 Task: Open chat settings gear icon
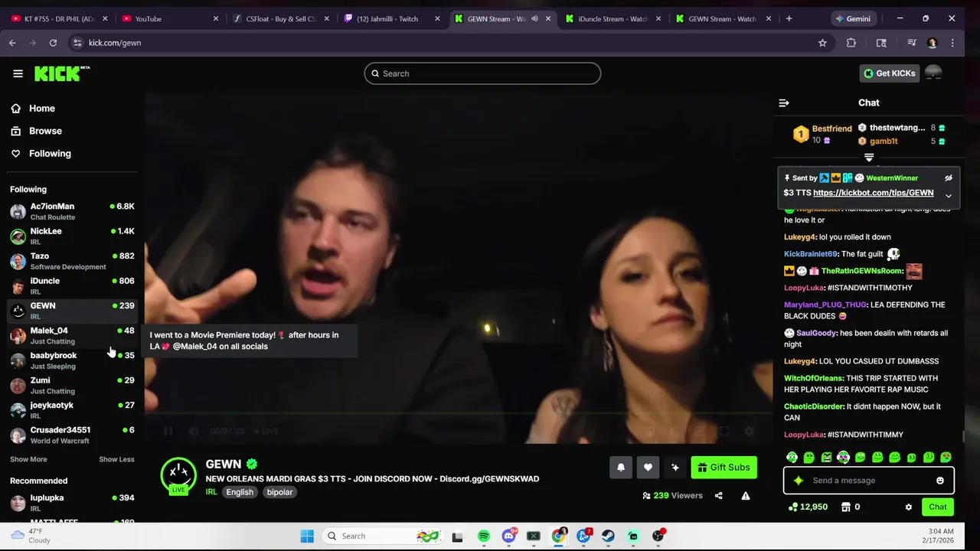[909, 507]
